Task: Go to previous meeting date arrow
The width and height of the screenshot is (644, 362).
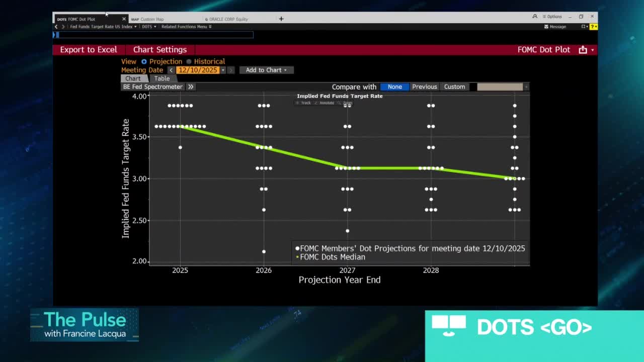Action: 171,70
